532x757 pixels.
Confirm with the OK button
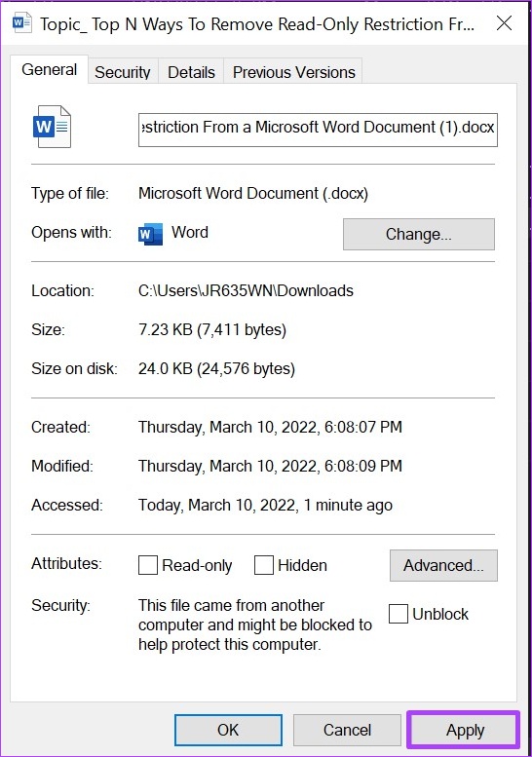coord(228,730)
